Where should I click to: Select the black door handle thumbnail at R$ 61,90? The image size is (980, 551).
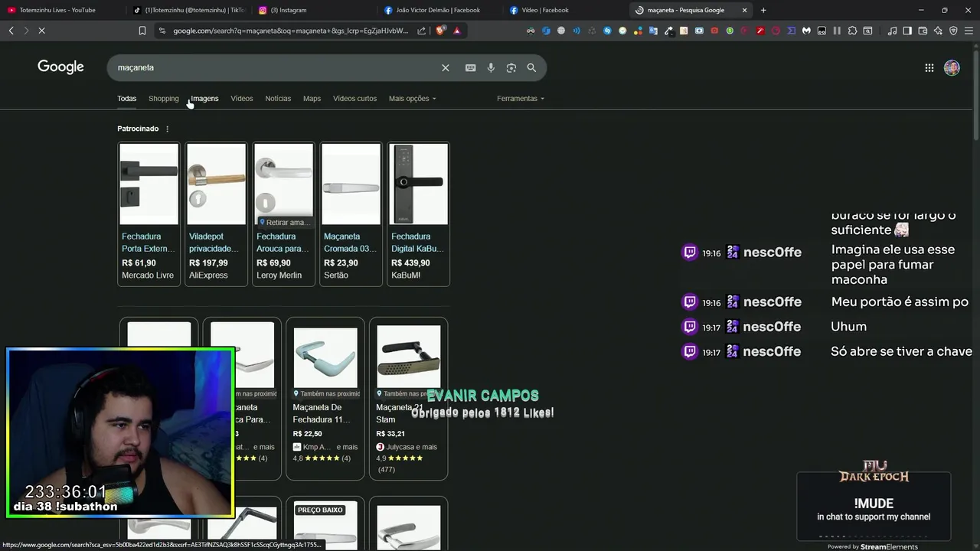(149, 184)
